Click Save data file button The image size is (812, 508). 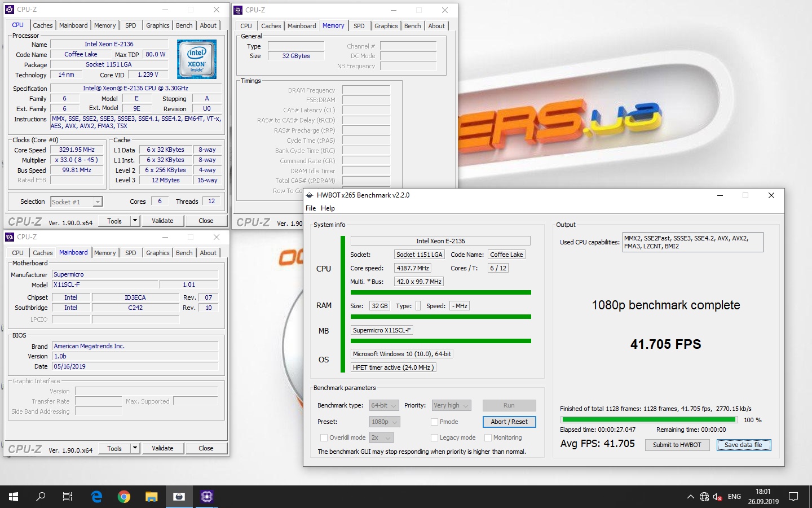pos(743,445)
